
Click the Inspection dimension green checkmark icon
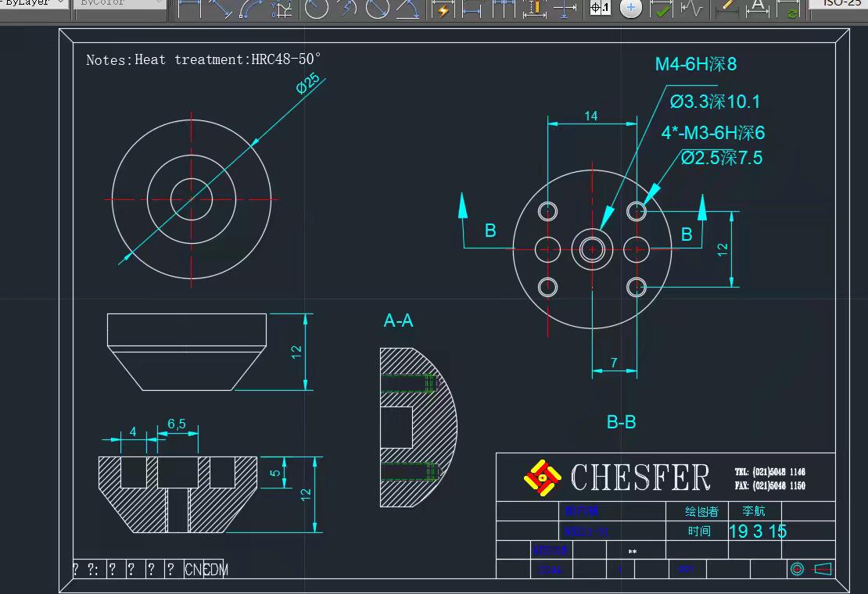pyautogui.click(x=662, y=9)
